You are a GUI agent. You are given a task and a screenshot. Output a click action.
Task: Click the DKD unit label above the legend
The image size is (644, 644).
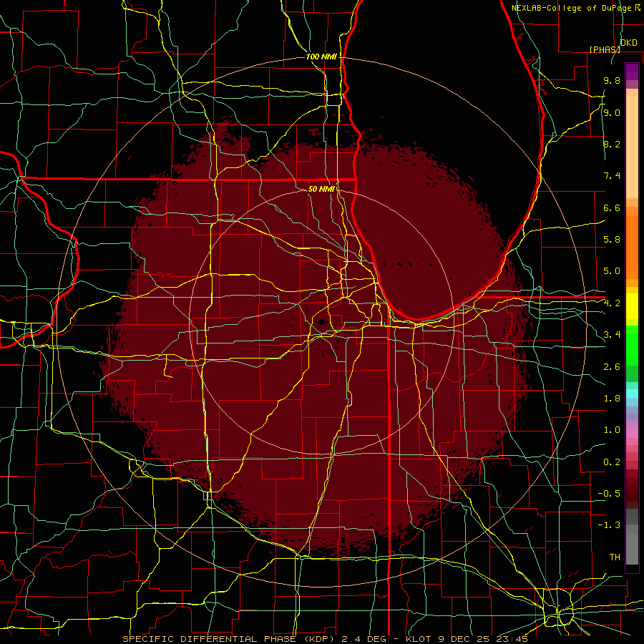point(629,43)
